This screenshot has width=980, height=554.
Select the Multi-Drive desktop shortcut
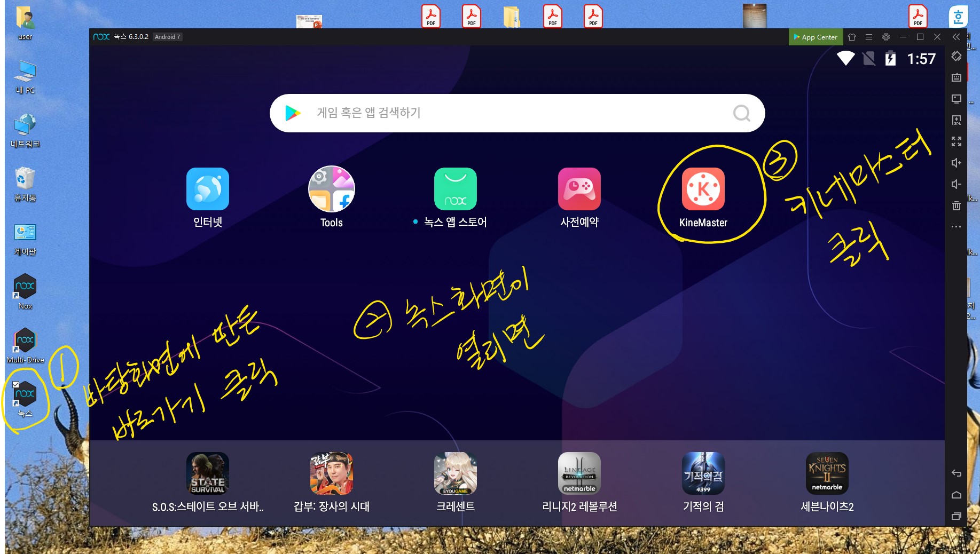[25, 346]
